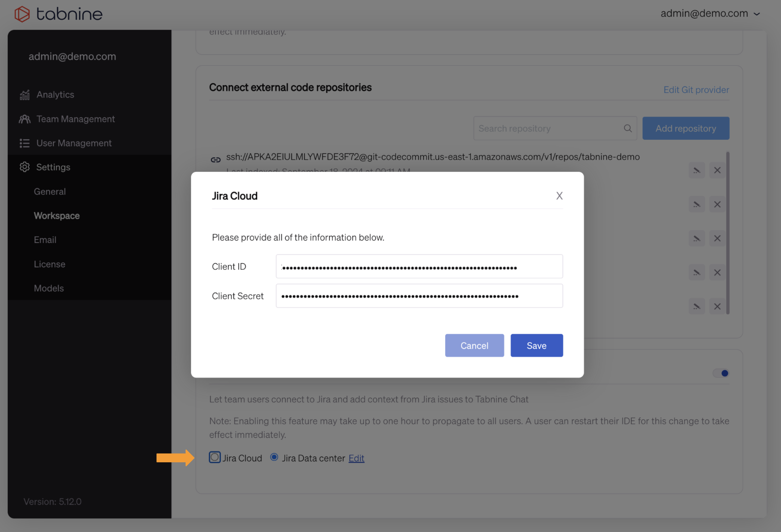Open the License settings section
Screen dimensions: 781x532
pyautogui.click(x=49, y=264)
